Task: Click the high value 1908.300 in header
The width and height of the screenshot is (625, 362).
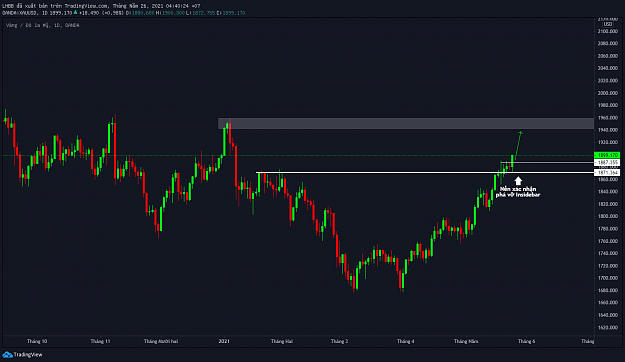Action: (174, 13)
